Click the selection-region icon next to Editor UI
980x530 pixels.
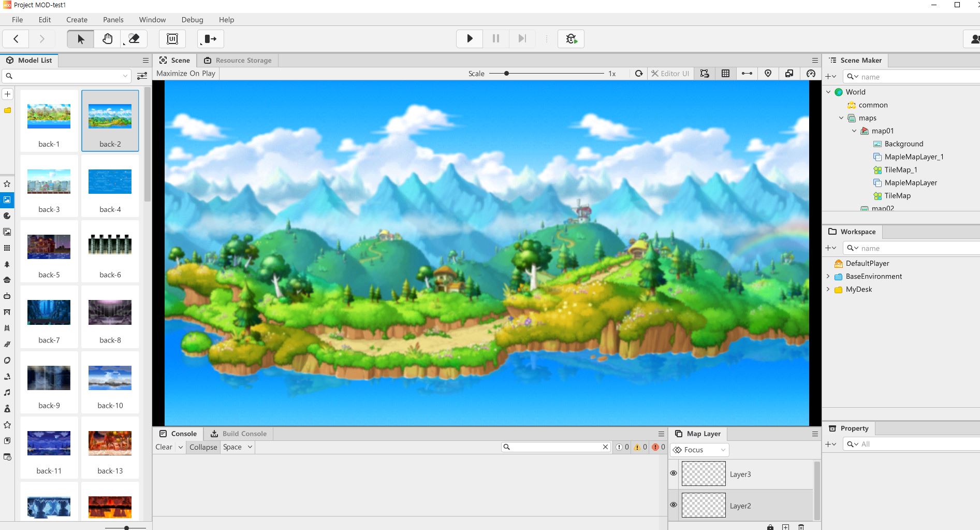705,74
